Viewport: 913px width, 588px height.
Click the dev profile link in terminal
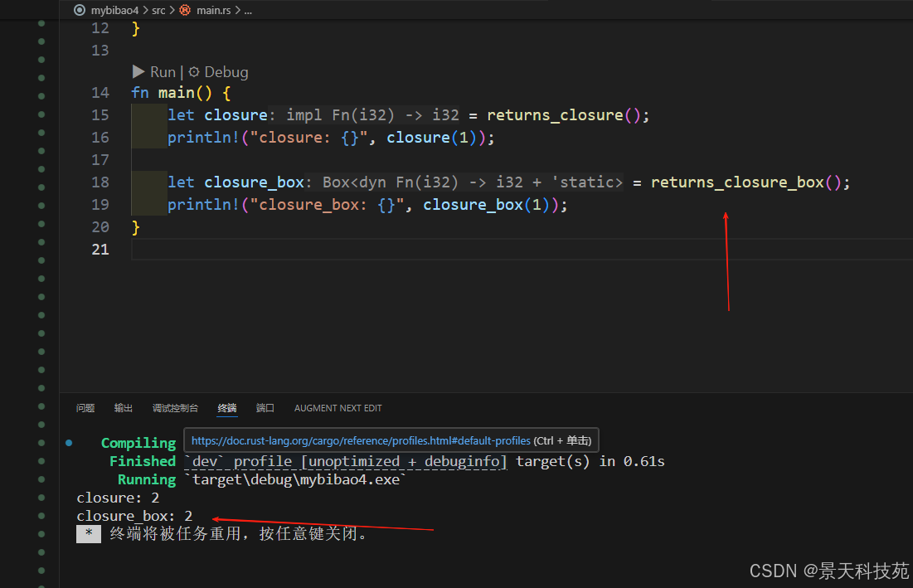click(x=345, y=462)
